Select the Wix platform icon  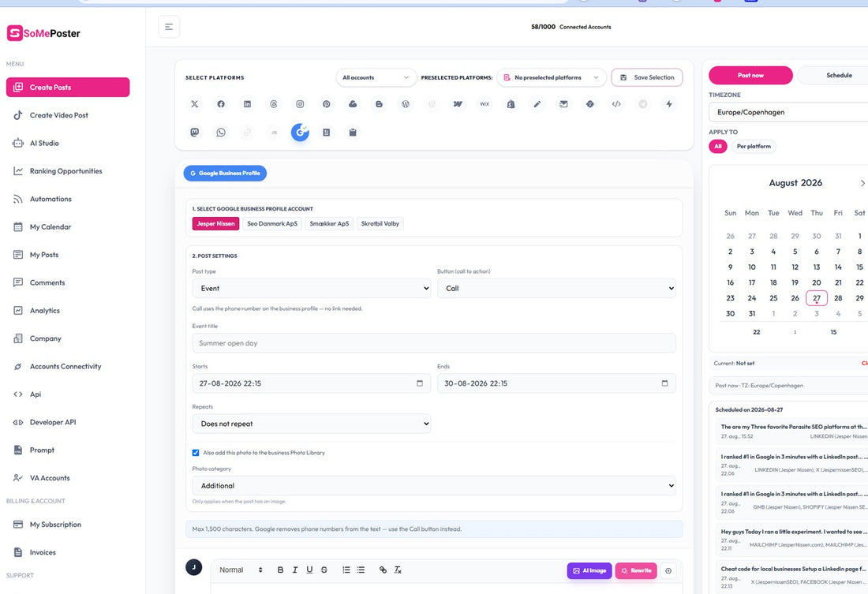(485, 104)
